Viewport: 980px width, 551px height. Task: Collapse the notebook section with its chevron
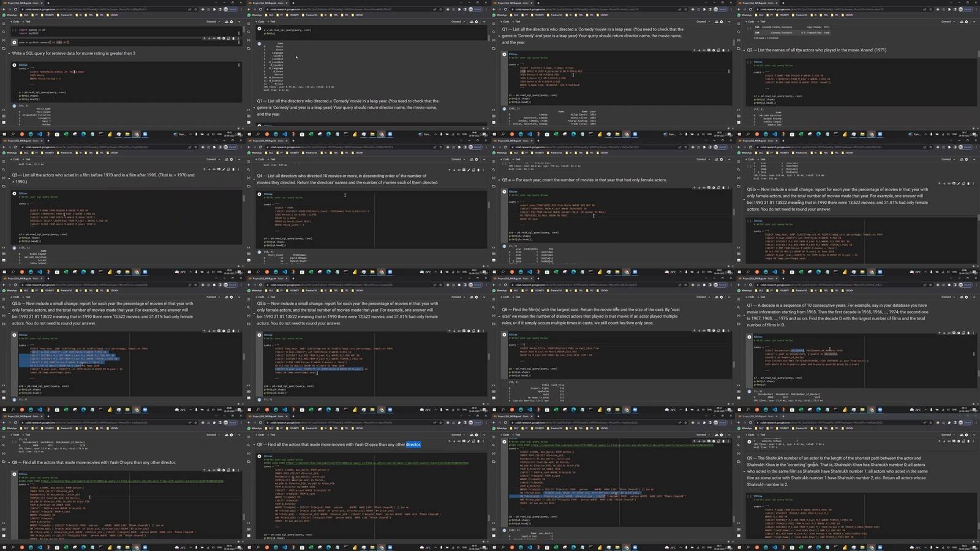tap(9, 53)
